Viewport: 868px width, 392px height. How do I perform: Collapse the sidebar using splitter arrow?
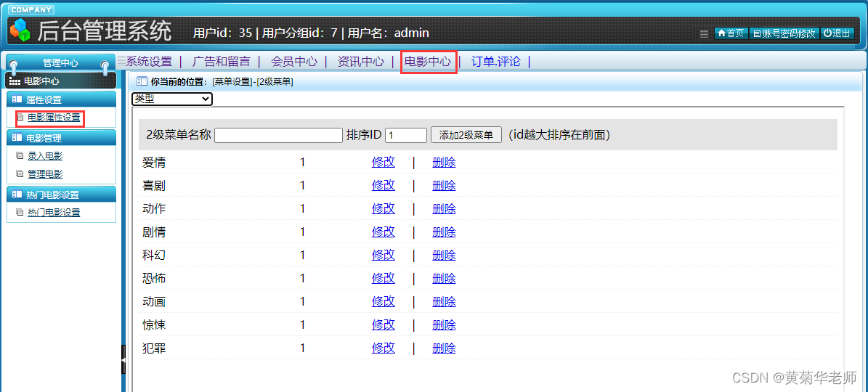click(123, 360)
